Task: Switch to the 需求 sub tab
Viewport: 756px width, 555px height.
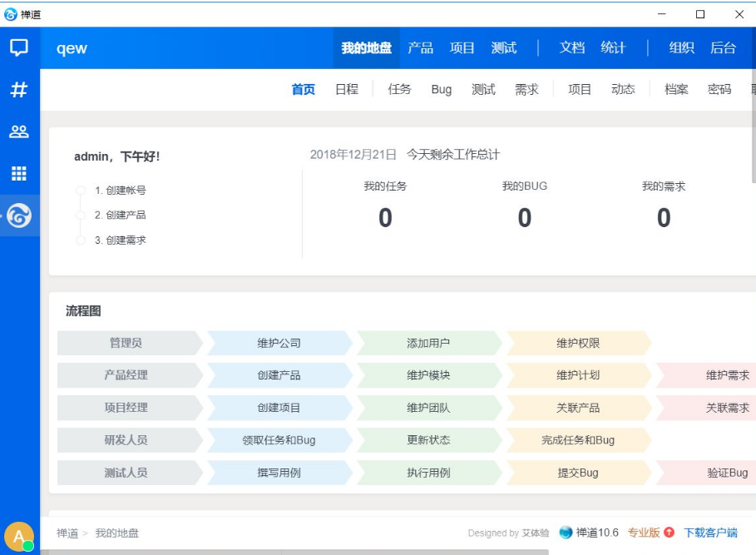Action: tap(526, 89)
